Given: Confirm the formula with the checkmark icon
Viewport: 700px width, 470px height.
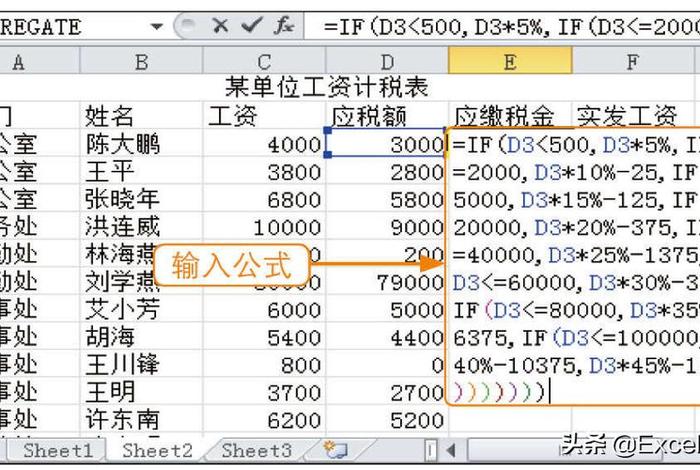Looking at the screenshot, I should pos(251,26).
